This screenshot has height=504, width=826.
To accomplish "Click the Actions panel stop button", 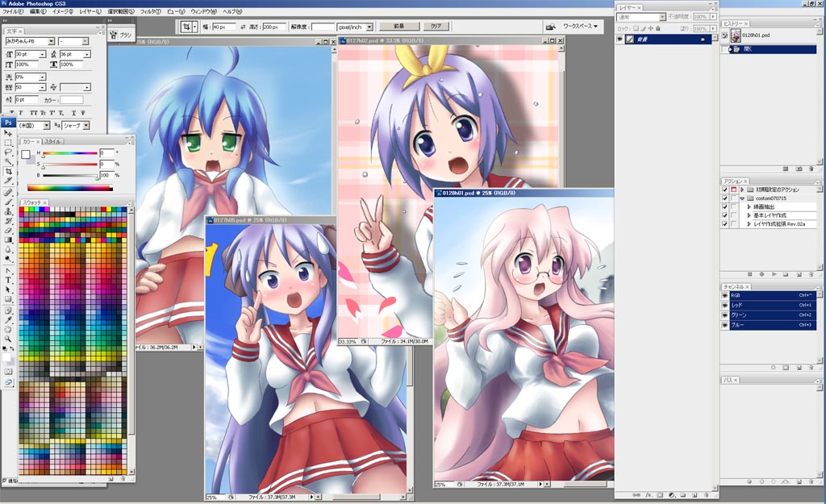I will point(749,274).
